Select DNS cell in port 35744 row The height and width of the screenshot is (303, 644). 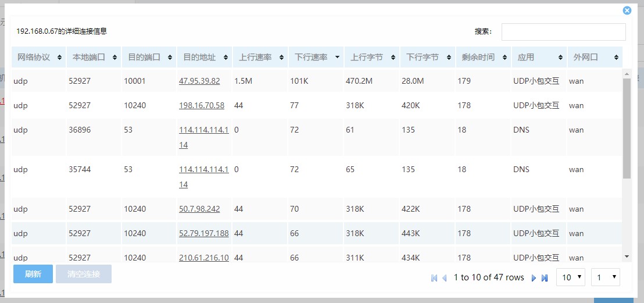pyautogui.click(x=539, y=177)
